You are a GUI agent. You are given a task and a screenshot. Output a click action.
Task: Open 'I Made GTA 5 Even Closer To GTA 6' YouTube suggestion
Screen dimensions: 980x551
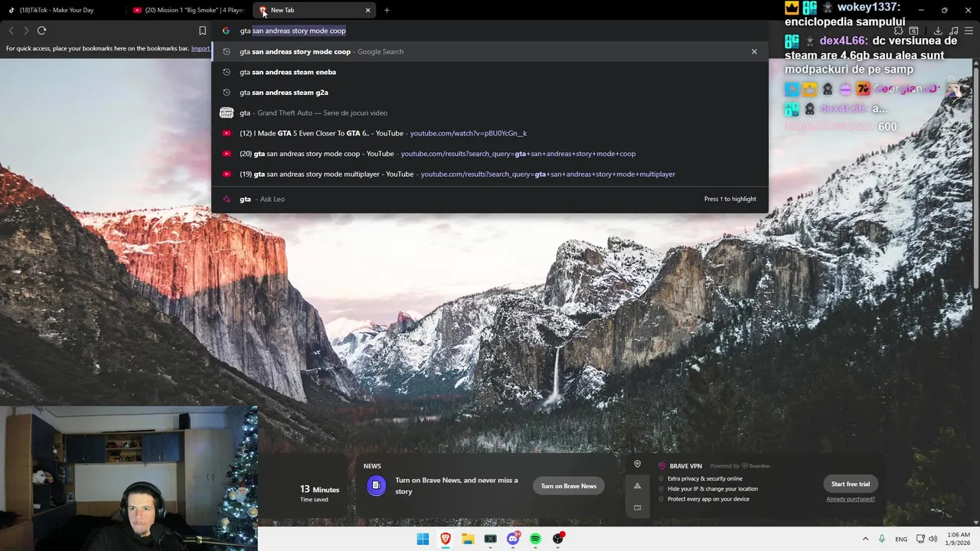pos(490,133)
